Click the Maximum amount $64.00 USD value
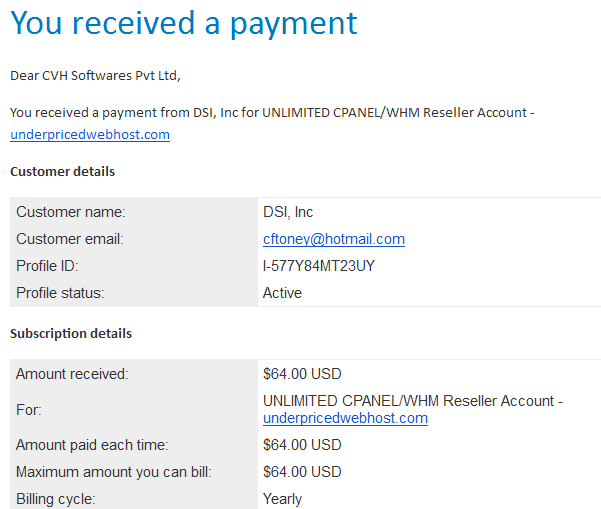 click(x=302, y=472)
